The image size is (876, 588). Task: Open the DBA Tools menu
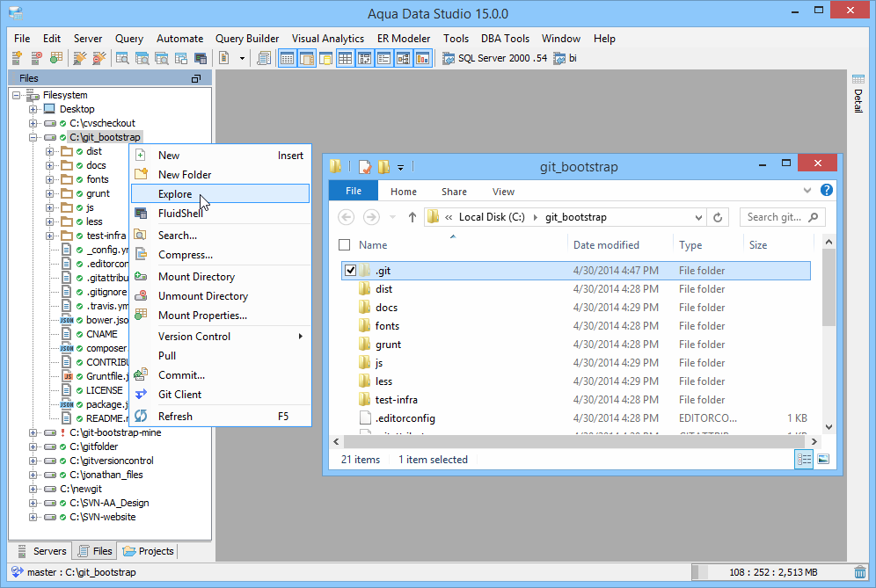click(505, 39)
